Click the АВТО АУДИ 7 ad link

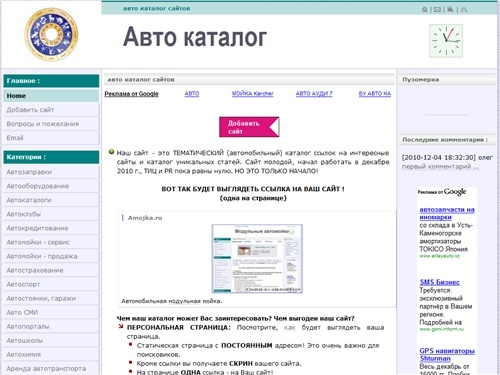[x=314, y=94]
